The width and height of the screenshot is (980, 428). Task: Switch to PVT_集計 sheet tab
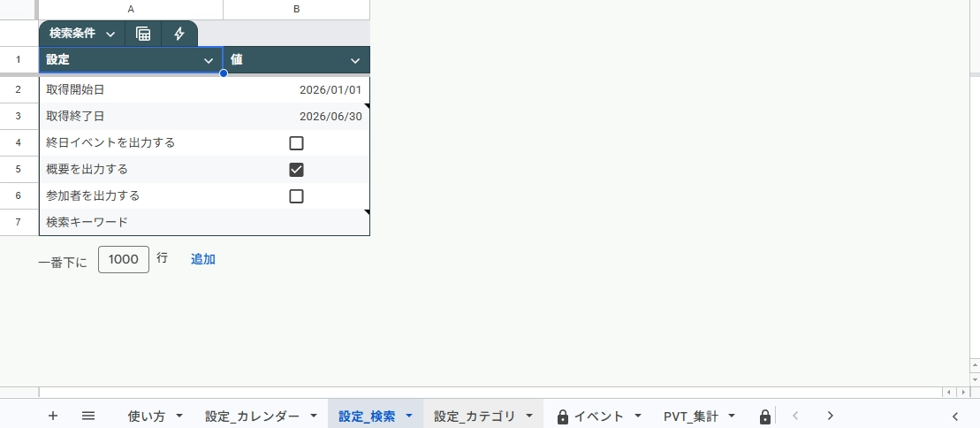click(691, 417)
